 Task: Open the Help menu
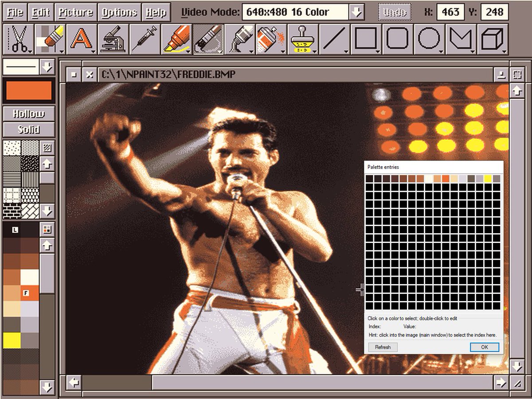[156, 12]
